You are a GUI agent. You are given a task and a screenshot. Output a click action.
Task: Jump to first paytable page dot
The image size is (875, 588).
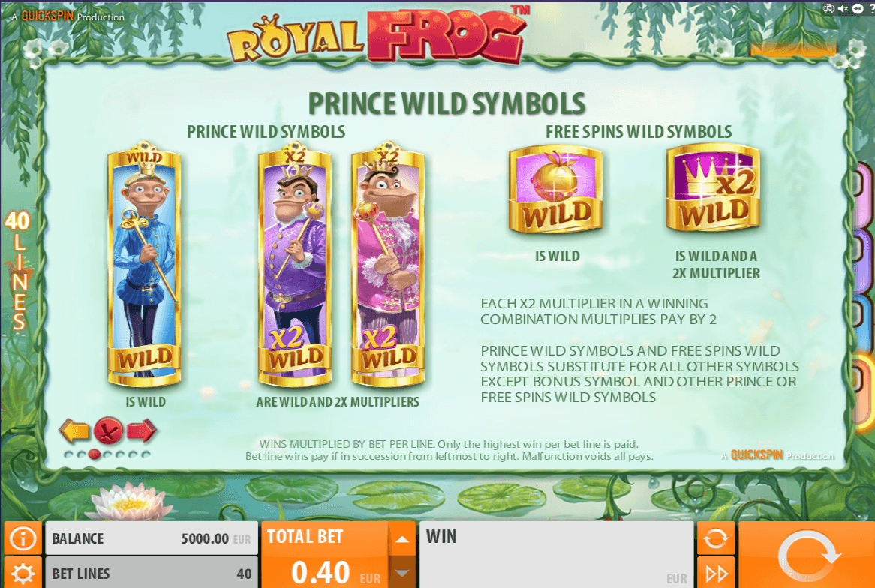point(68,454)
